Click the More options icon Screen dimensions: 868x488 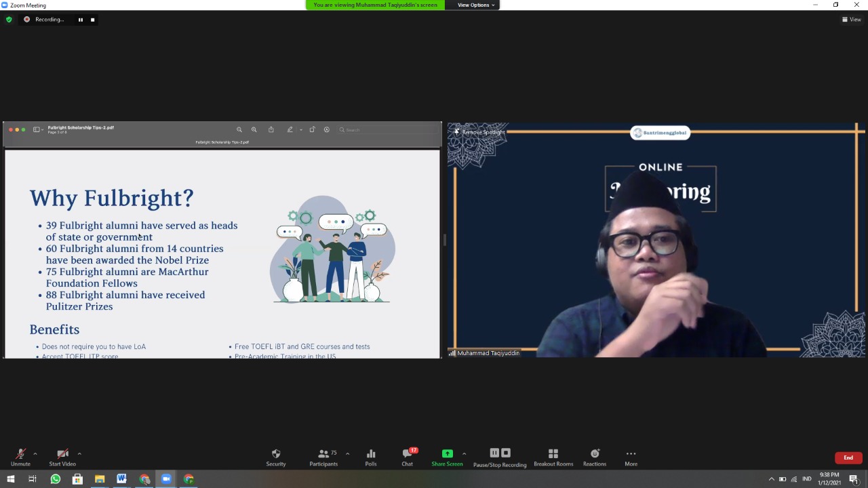[x=631, y=454]
